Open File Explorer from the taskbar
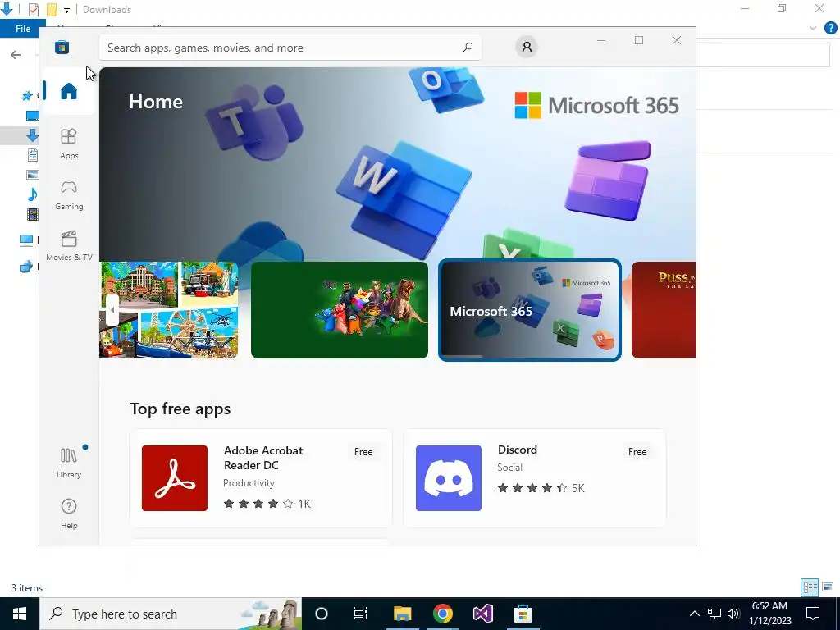This screenshot has height=630, width=840. [402, 614]
